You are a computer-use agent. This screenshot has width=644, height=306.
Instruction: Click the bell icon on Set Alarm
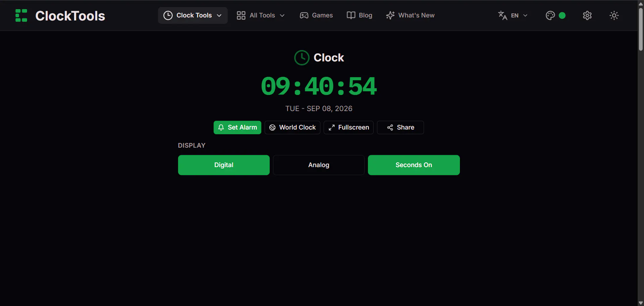coord(221,127)
